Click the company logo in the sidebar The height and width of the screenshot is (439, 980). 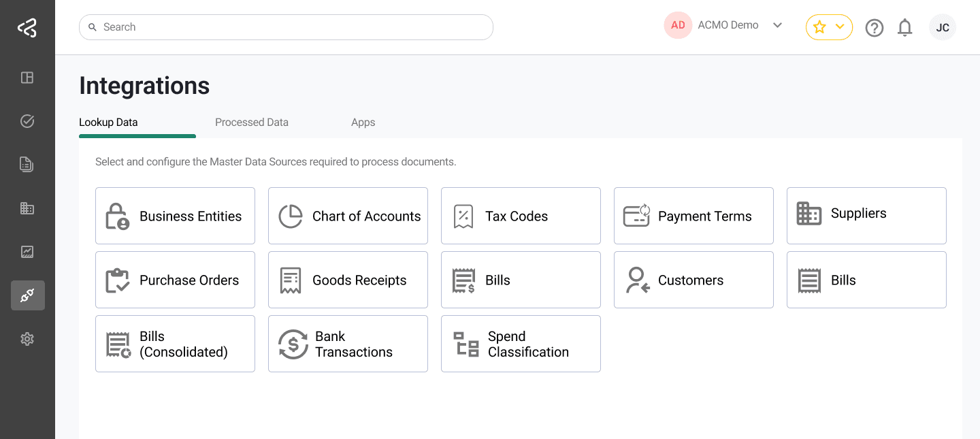coord(27,28)
